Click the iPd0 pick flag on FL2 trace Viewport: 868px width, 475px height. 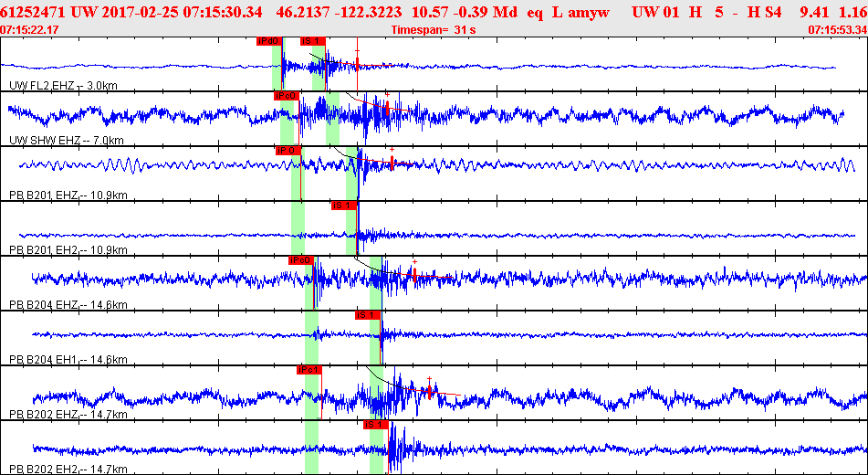tap(269, 40)
